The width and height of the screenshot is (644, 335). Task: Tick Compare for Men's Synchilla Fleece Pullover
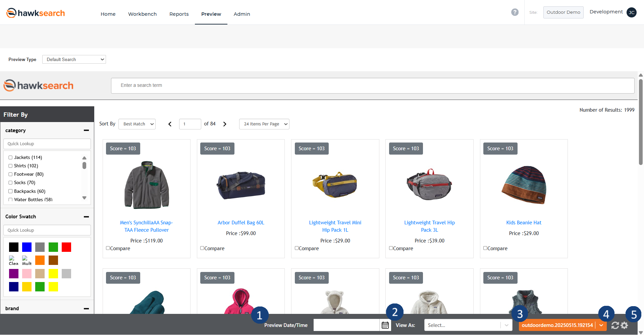tap(108, 248)
